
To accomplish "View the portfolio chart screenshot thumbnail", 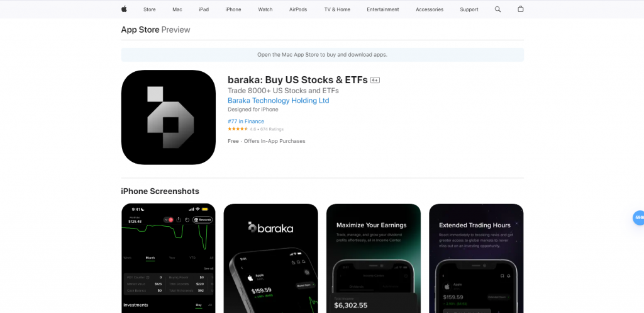I will (x=169, y=258).
